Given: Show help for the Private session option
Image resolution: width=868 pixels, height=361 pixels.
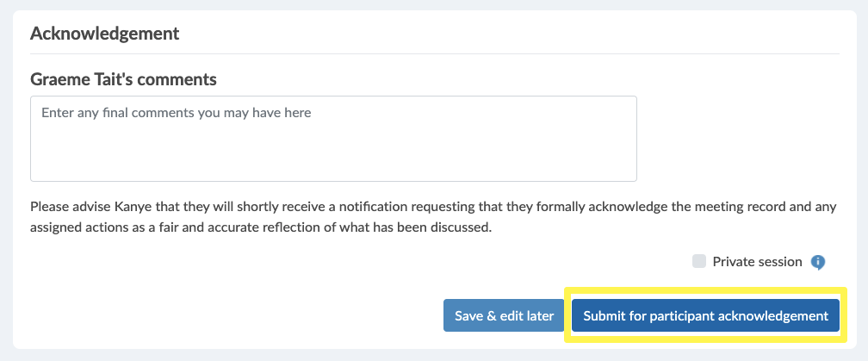Looking at the screenshot, I should coord(818,262).
